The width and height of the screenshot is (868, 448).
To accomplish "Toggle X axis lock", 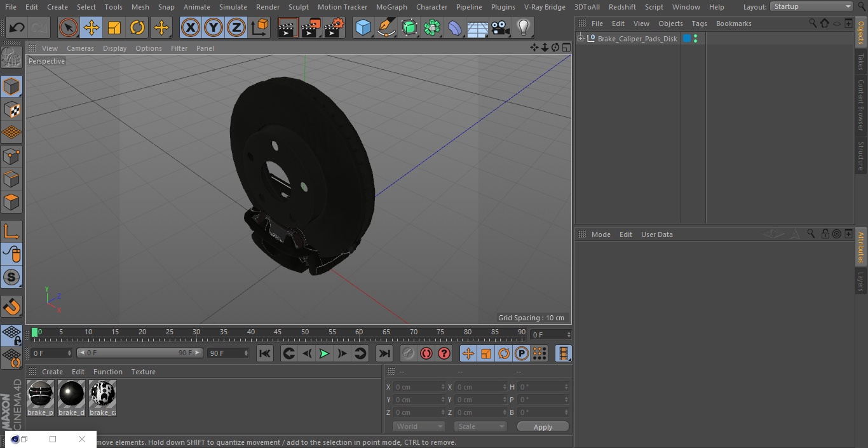I will pyautogui.click(x=190, y=28).
